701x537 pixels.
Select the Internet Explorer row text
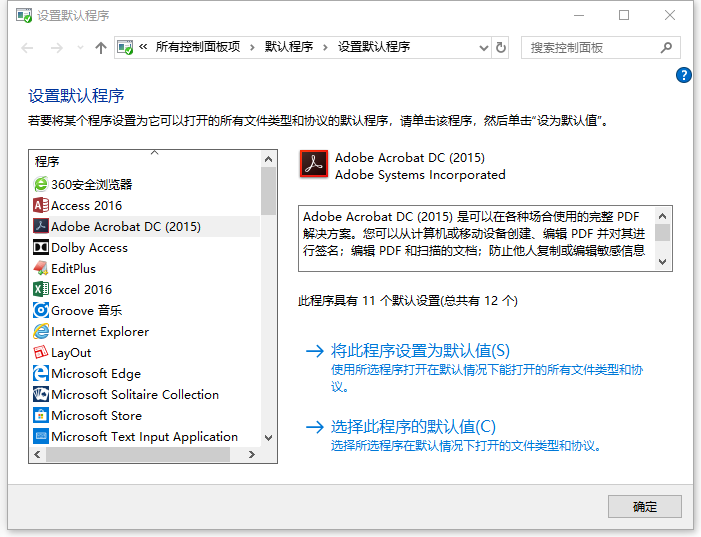click(100, 332)
